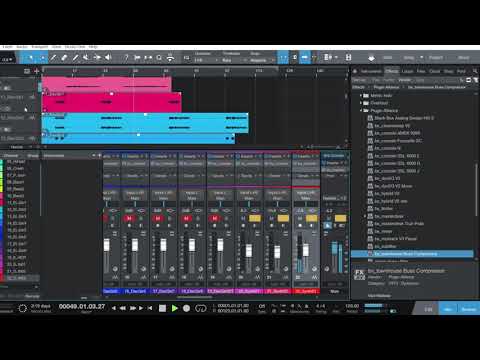Viewport: 480px width, 360px height.
Task: Open the Timebase Bars dropdown
Action: pos(233,60)
